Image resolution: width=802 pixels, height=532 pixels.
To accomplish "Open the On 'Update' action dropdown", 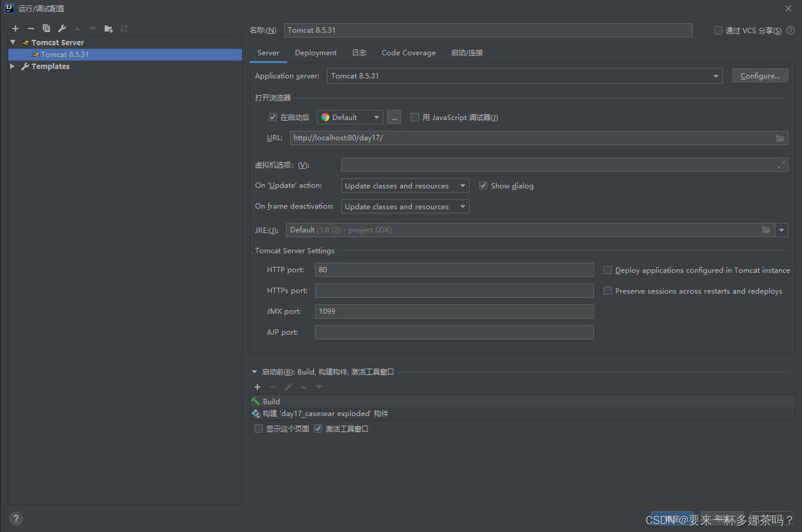I will pos(405,185).
